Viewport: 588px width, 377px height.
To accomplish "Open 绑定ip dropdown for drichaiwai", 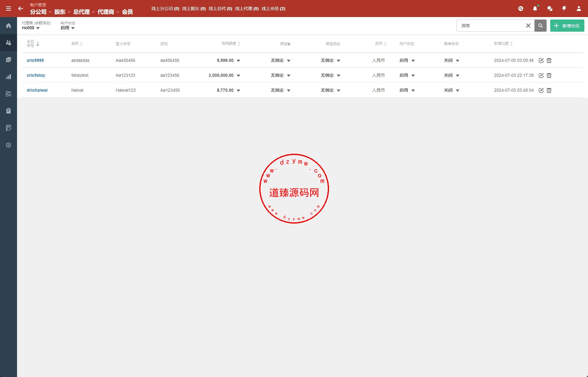I will (281, 90).
